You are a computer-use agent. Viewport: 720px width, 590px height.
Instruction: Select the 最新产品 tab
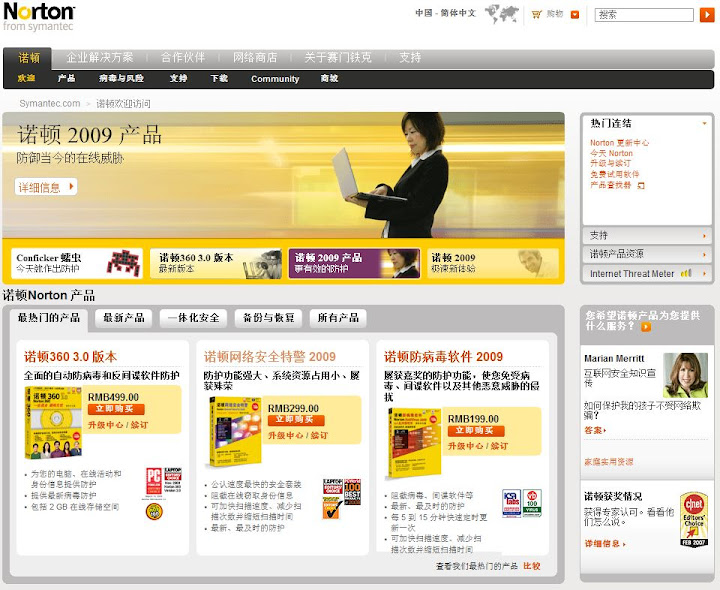point(124,318)
